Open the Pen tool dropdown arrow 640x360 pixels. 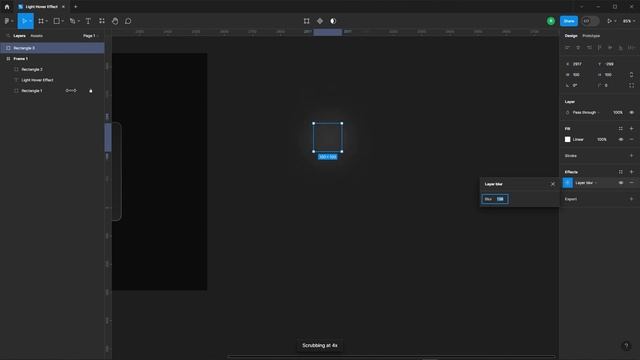78,21
